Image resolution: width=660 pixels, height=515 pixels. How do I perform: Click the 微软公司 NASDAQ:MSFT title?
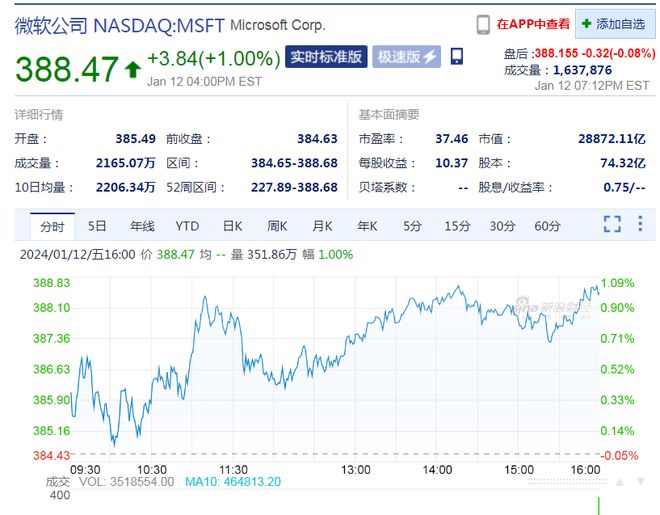coord(120,26)
